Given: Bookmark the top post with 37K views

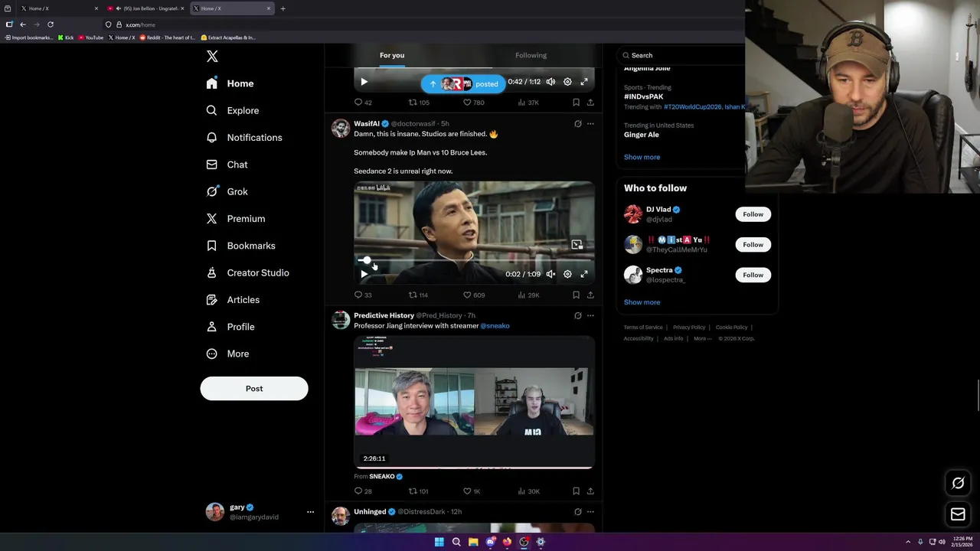Looking at the screenshot, I should coord(576,103).
